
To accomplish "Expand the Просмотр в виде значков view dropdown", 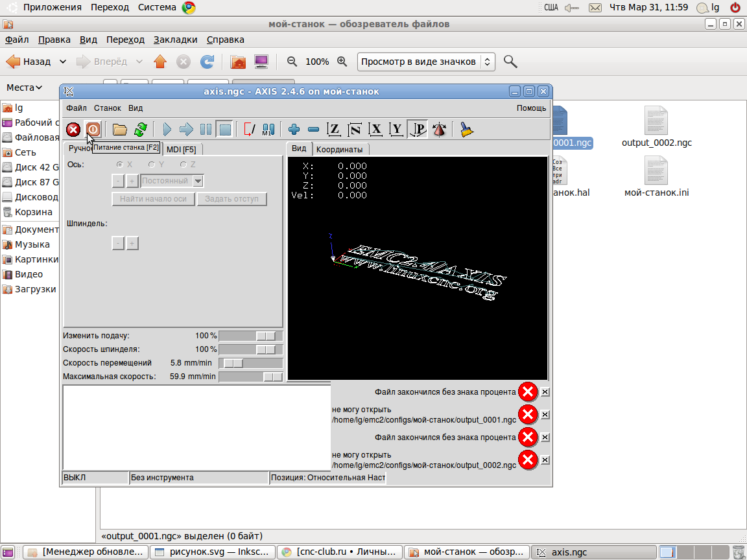I will click(425, 62).
